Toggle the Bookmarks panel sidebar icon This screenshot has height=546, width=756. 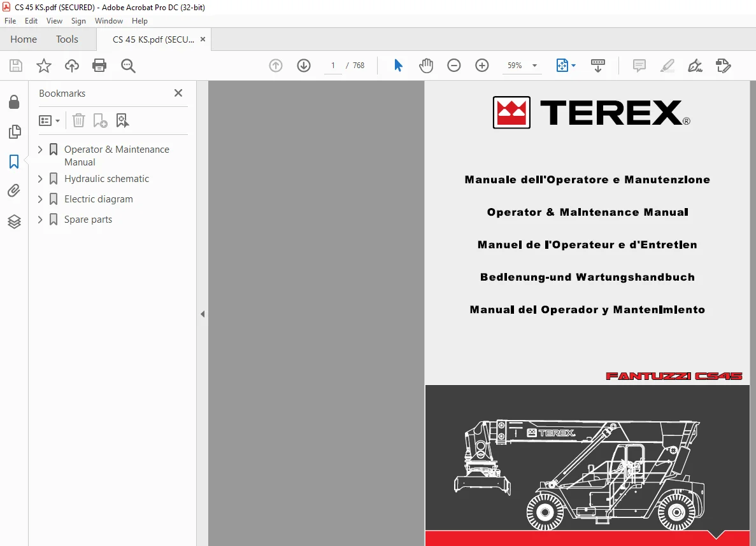pyautogui.click(x=14, y=162)
